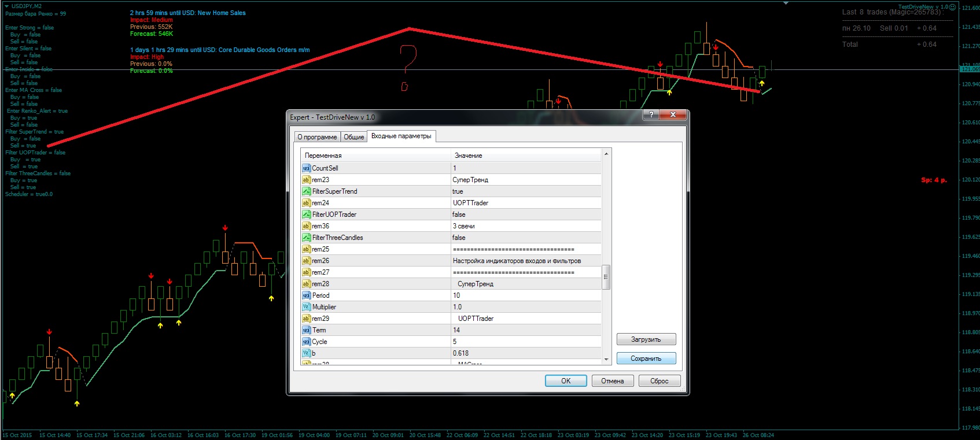Click the dialog's question-mark help button
980x440 pixels.
point(651,114)
